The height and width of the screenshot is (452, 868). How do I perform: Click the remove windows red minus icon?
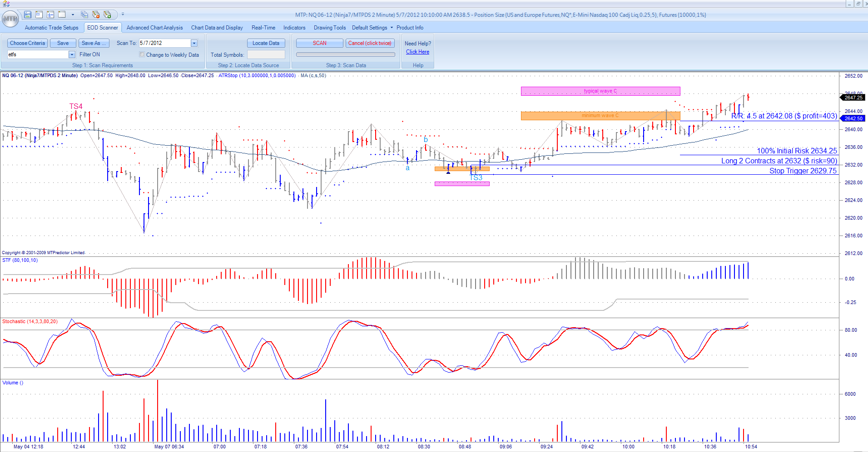pyautogui.click(x=96, y=15)
